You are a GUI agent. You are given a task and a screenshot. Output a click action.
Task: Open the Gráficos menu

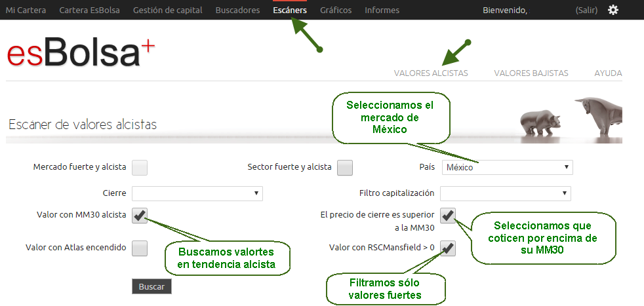[336, 10]
